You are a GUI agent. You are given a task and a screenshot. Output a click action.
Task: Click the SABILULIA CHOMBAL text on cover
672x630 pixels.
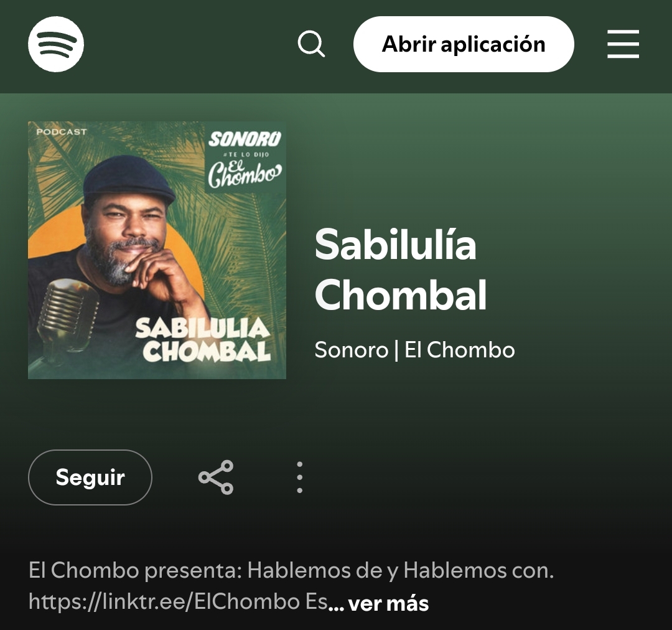point(203,340)
